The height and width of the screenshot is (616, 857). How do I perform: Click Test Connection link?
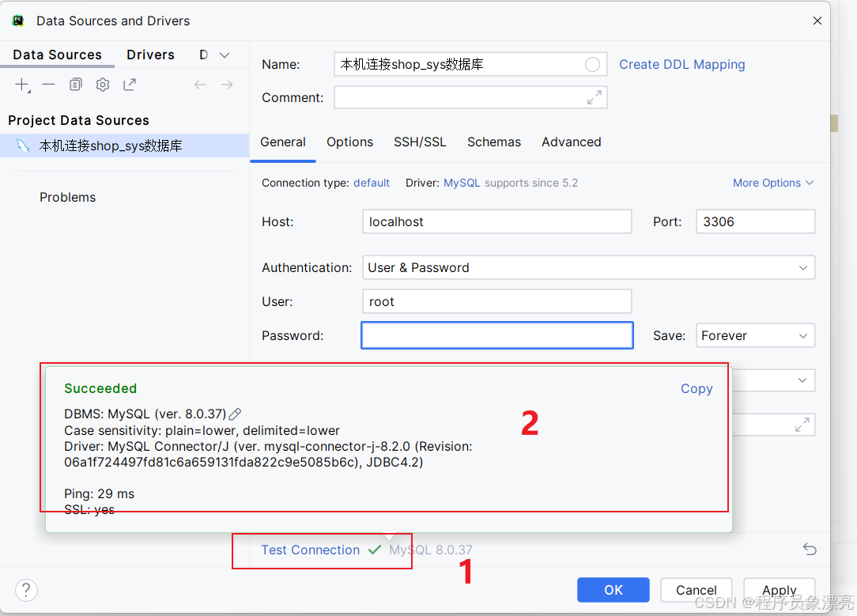click(x=311, y=550)
